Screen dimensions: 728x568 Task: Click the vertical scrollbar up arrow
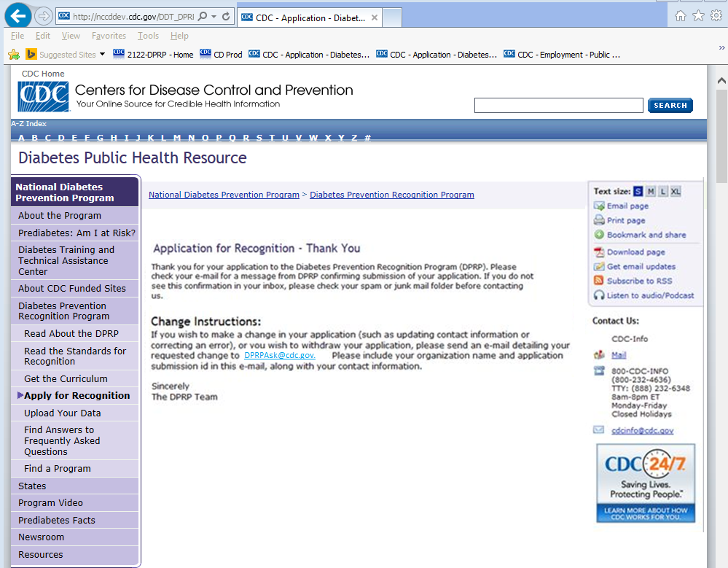point(721,80)
